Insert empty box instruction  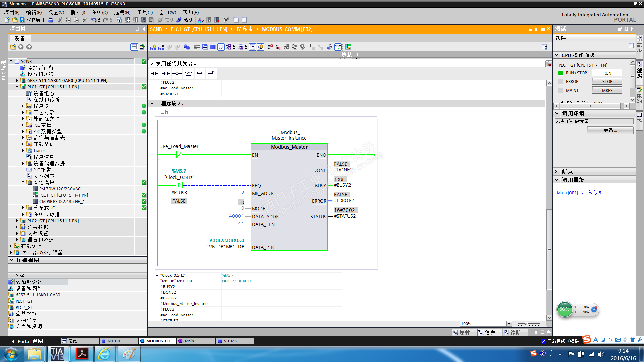coord(189,73)
